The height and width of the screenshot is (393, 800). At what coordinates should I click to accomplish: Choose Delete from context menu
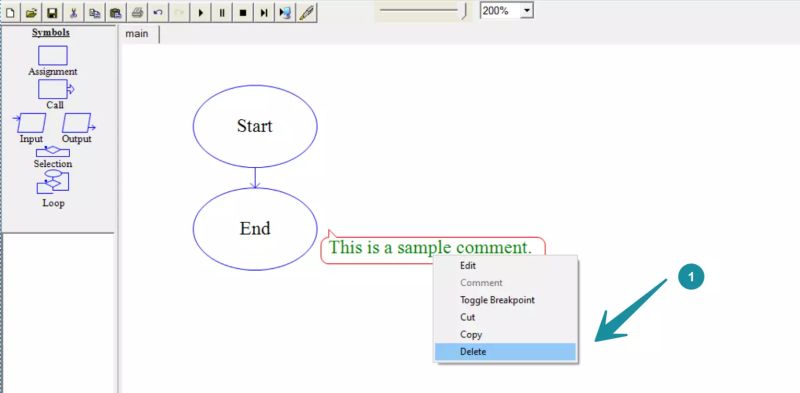pos(505,352)
